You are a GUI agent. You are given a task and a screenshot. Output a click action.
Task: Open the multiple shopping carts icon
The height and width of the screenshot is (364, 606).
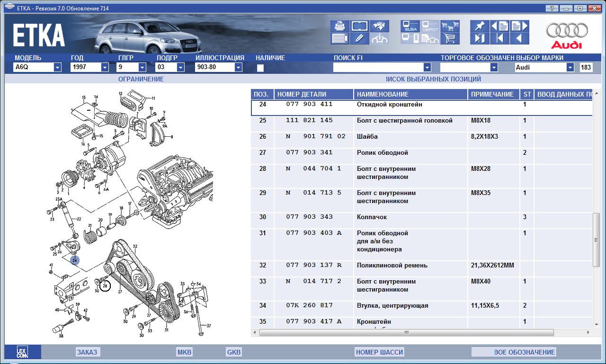tap(450, 26)
